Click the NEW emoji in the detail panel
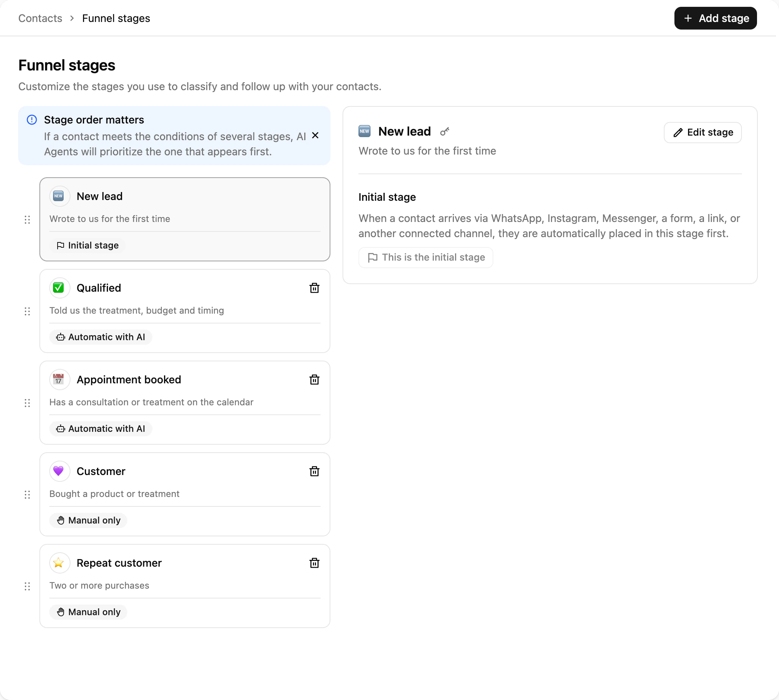The image size is (779, 700). point(364,131)
